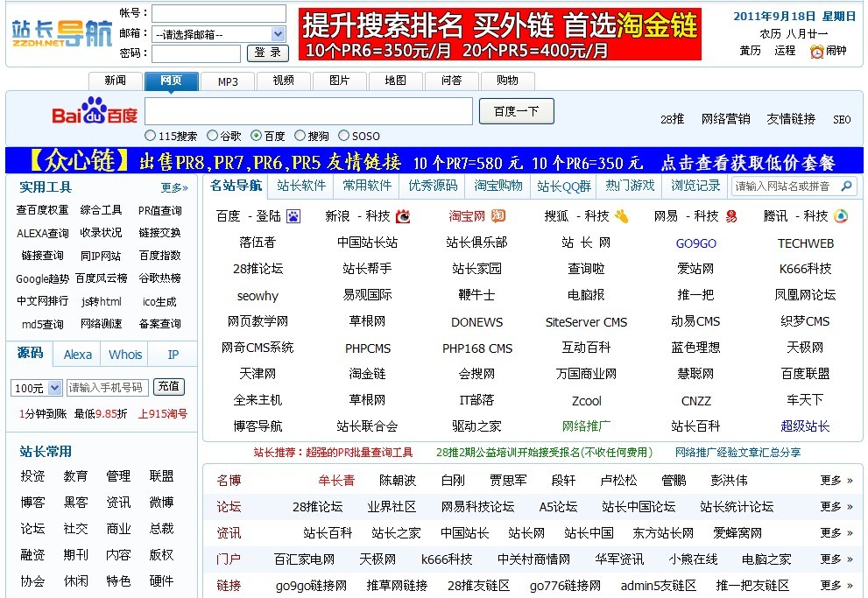The height and width of the screenshot is (598, 868).
Task: Open the 黄历 almanac link
Action: [750, 51]
